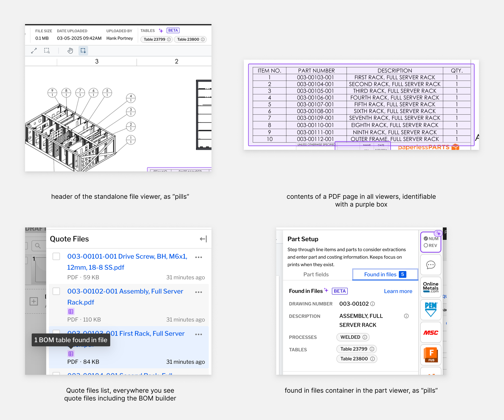Select the region selection tool
The height and width of the screenshot is (420, 504).
(83, 51)
